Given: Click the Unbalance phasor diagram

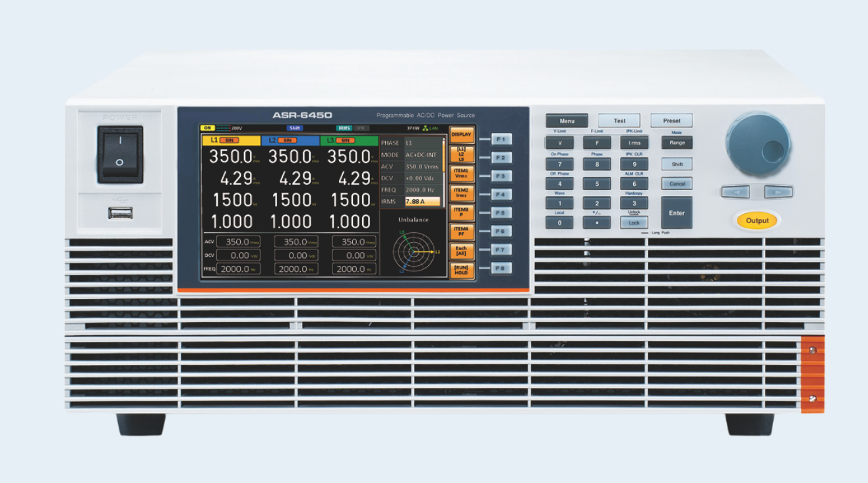Looking at the screenshot, I should 414,252.
